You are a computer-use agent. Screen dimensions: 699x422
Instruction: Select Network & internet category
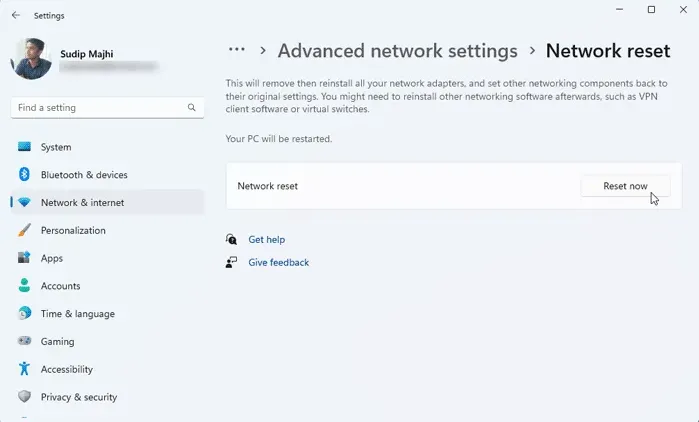click(x=107, y=202)
